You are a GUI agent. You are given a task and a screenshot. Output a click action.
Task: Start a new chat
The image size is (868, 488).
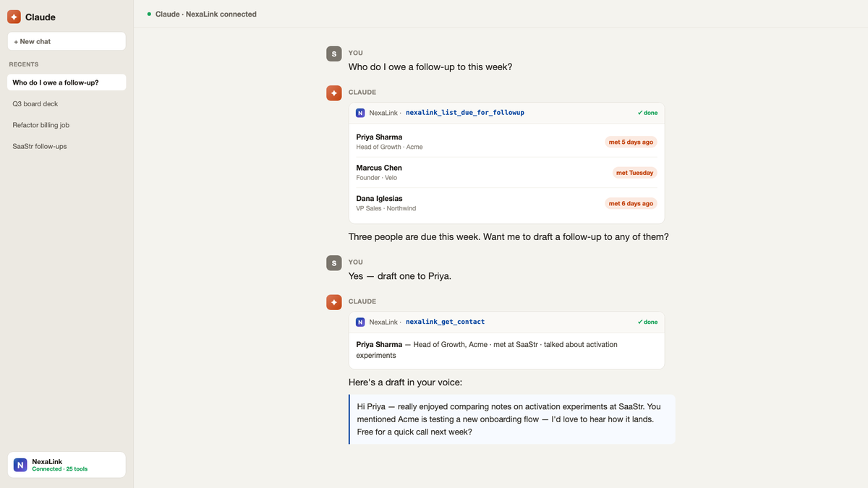coord(67,41)
